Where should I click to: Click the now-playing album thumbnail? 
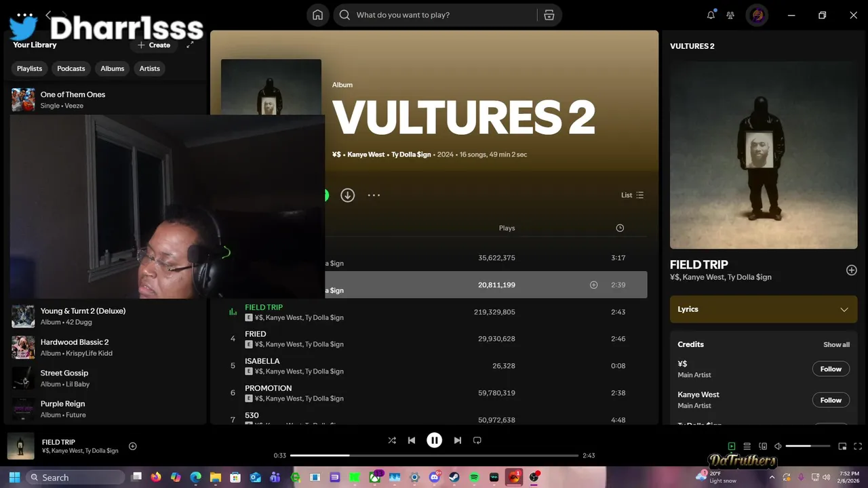coord(21,446)
